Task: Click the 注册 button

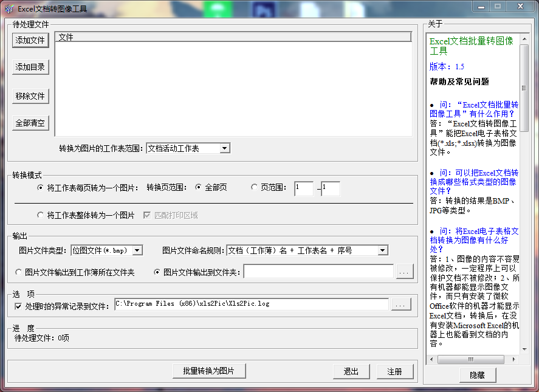Action: coord(394,371)
